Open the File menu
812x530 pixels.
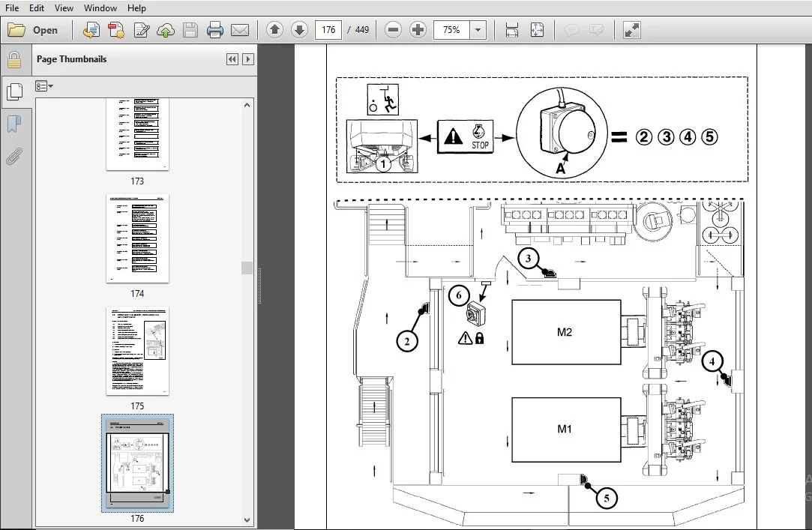(11, 7)
